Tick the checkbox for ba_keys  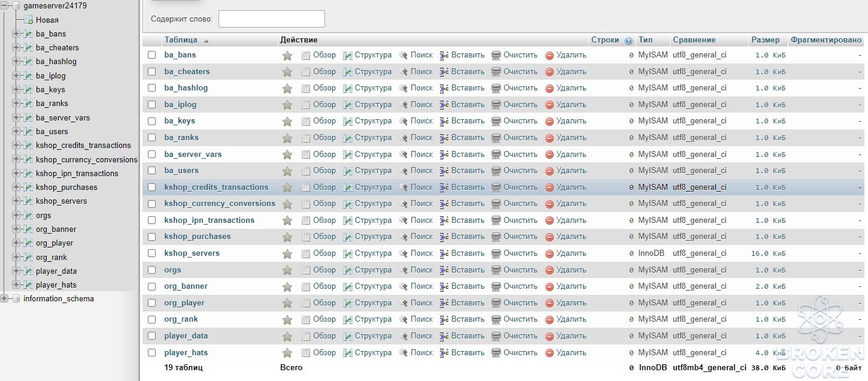coord(152,121)
